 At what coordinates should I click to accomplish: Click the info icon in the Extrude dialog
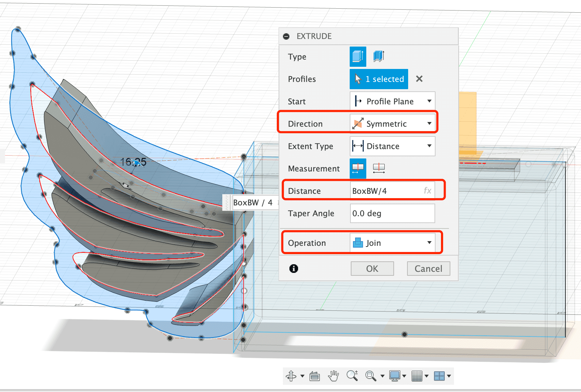point(294,268)
